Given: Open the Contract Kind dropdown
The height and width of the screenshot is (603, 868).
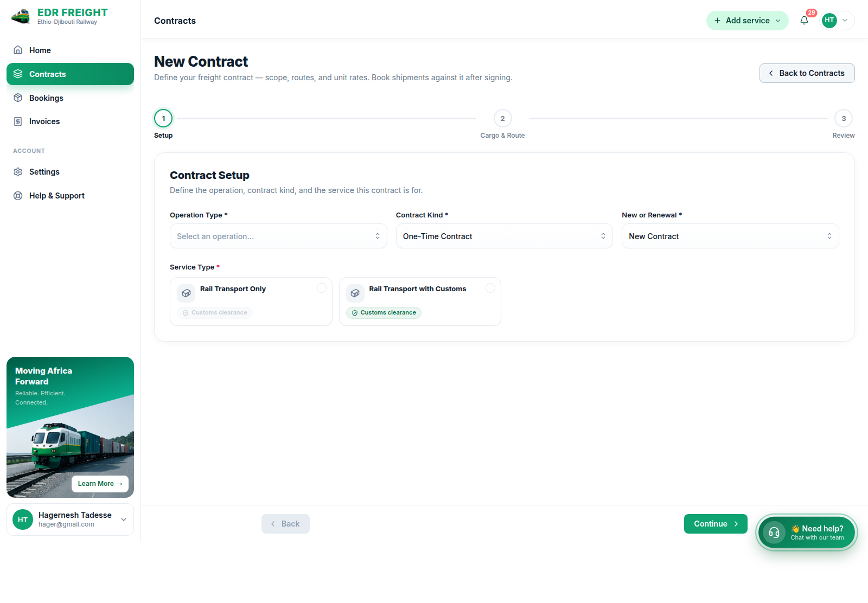Looking at the screenshot, I should tap(505, 236).
